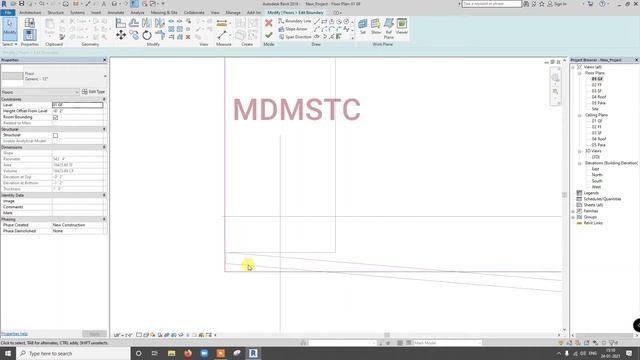Screen dimensions: 640x360
Task: Click the Rotate tool in the Modify panel
Action: click(147, 35)
